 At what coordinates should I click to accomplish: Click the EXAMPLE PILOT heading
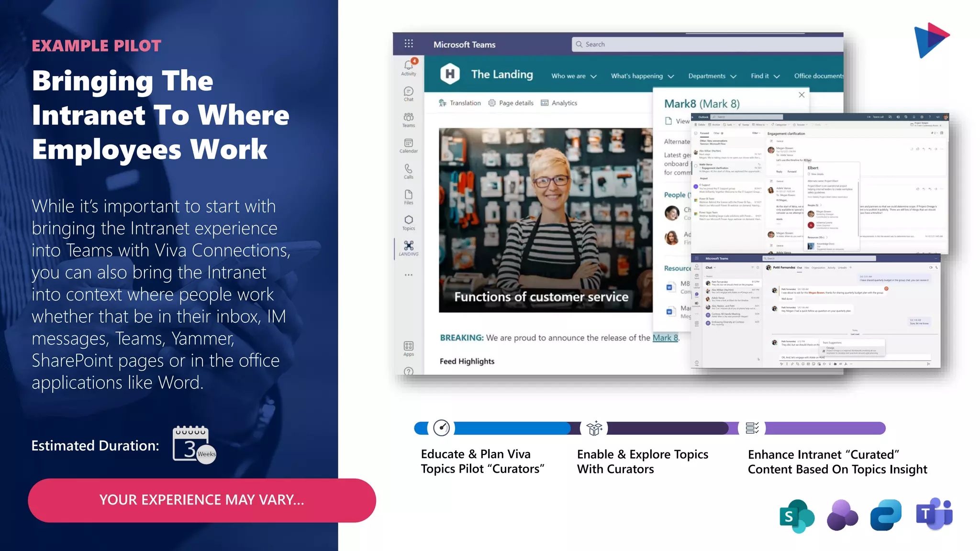[96, 46]
